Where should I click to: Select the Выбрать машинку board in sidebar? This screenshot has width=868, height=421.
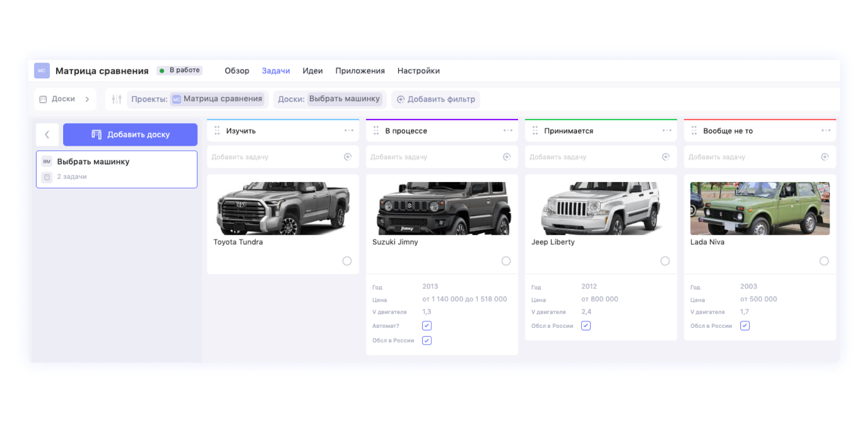click(117, 169)
